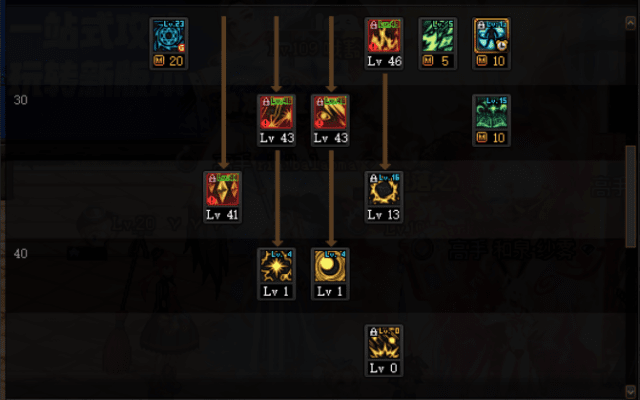Click the vertical scrollbar thumb
The height and width of the screenshot is (400, 640).
[630, 196]
